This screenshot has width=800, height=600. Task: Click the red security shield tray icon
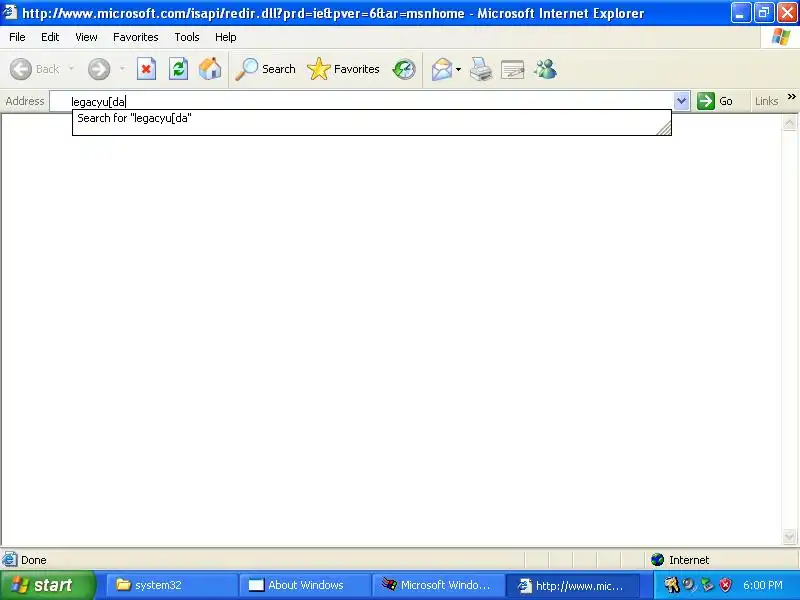pos(725,585)
